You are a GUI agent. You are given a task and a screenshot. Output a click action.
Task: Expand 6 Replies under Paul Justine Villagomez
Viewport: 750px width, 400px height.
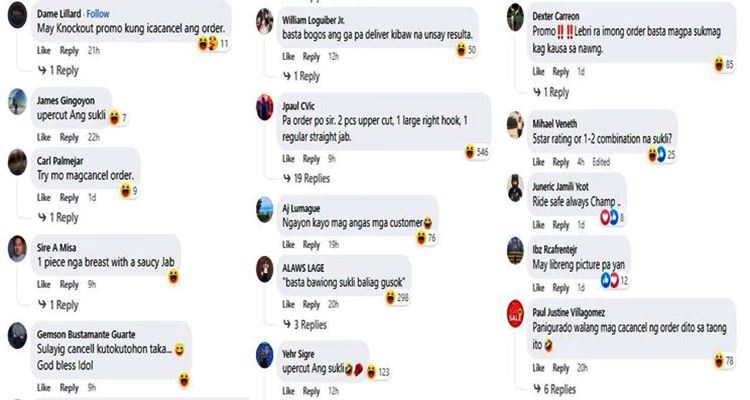click(x=555, y=389)
